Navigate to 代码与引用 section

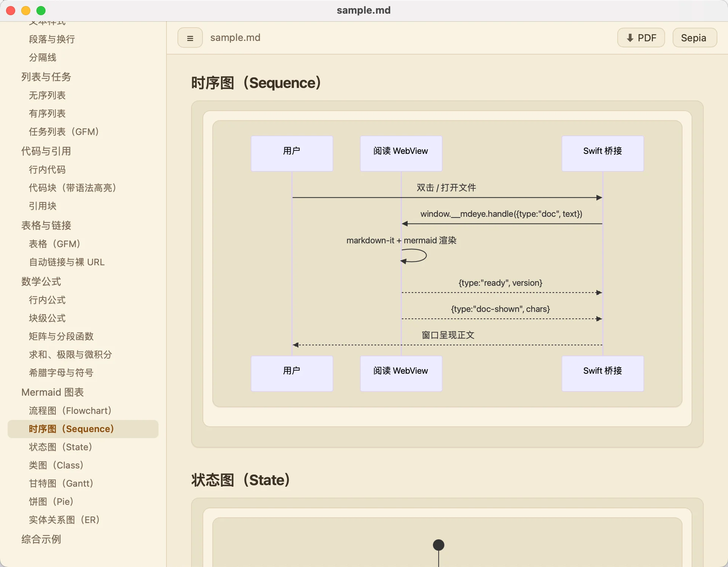tap(46, 151)
